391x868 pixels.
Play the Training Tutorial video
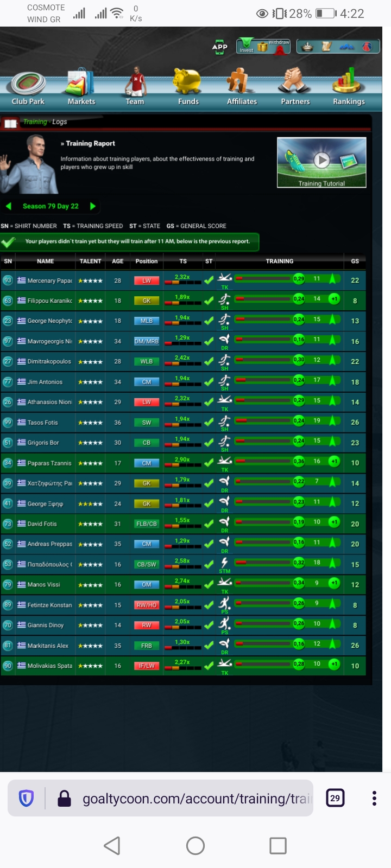[321, 162]
